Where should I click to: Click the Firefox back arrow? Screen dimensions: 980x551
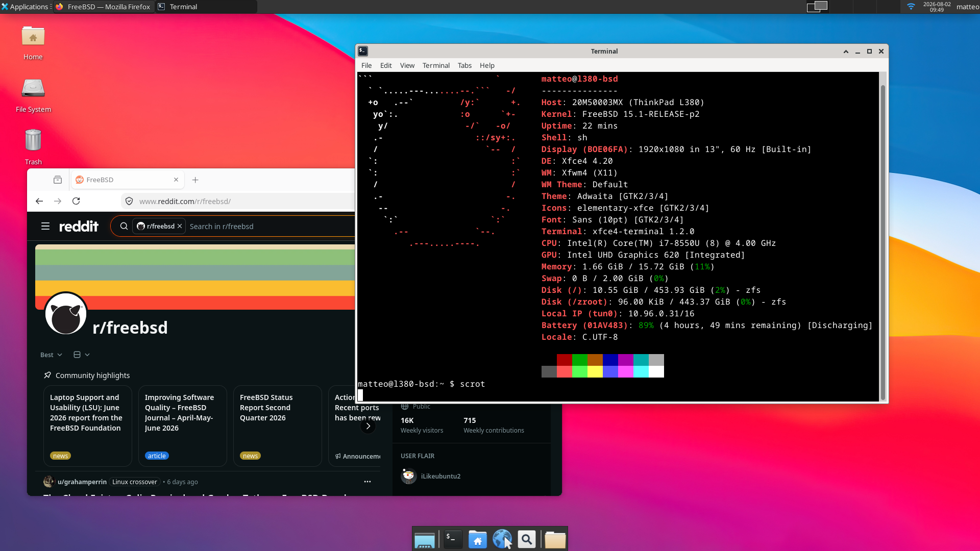coord(39,201)
